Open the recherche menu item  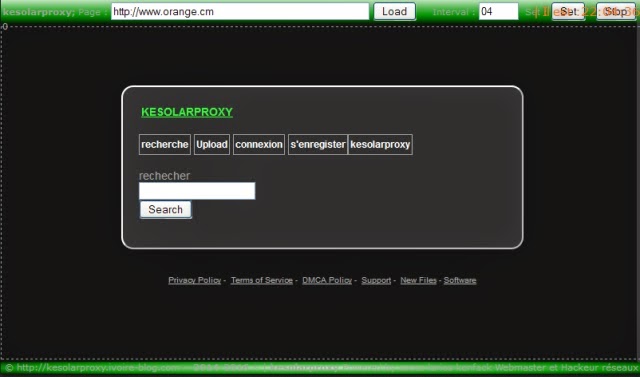pos(165,144)
